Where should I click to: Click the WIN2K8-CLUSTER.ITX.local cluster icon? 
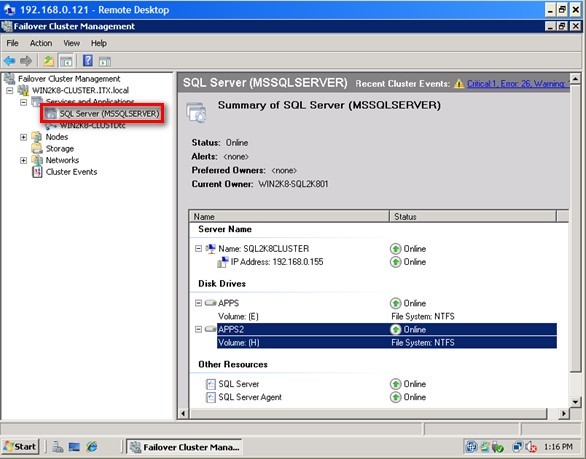pyautogui.click(x=23, y=90)
